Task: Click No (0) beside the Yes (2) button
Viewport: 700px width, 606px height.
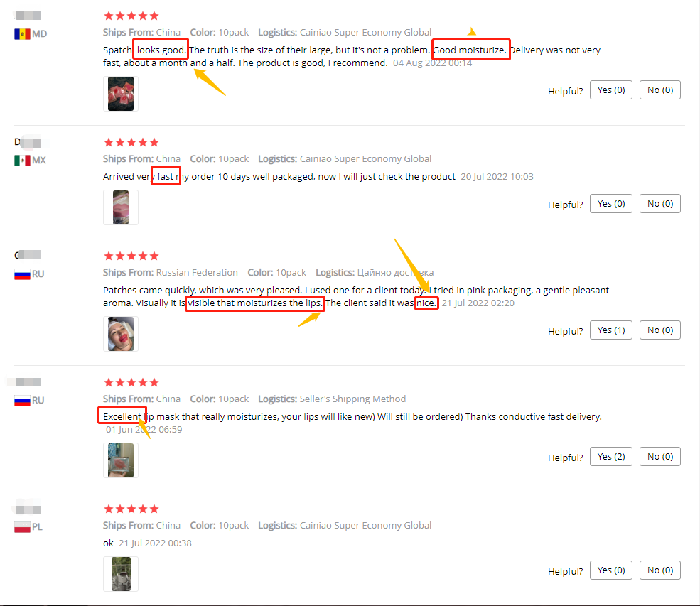Action: point(659,457)
